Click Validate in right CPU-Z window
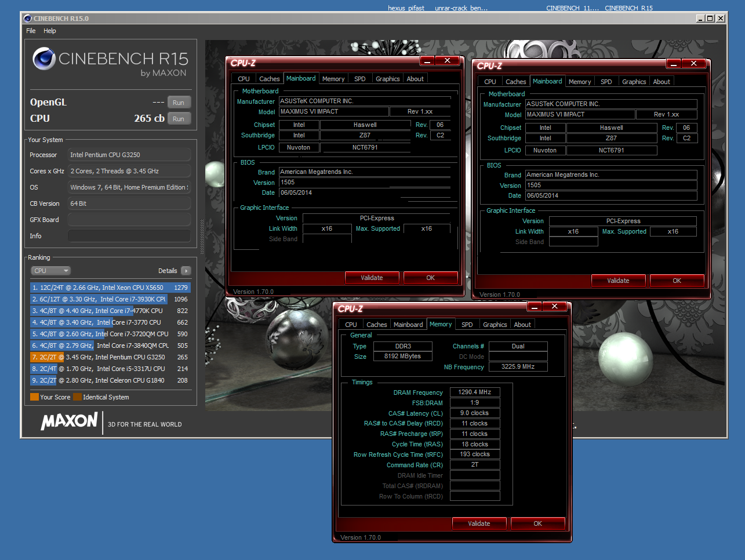The height and width of the screenshot is (560, 745). point(618,281)
